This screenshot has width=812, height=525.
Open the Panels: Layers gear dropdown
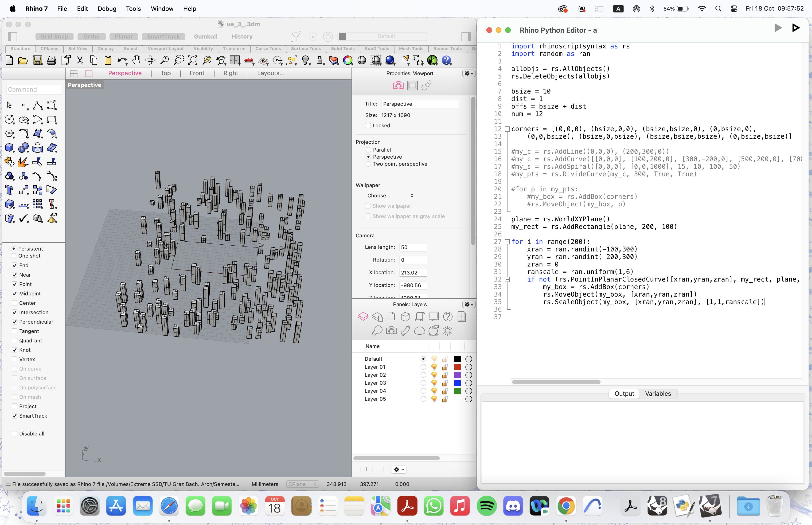468,304
